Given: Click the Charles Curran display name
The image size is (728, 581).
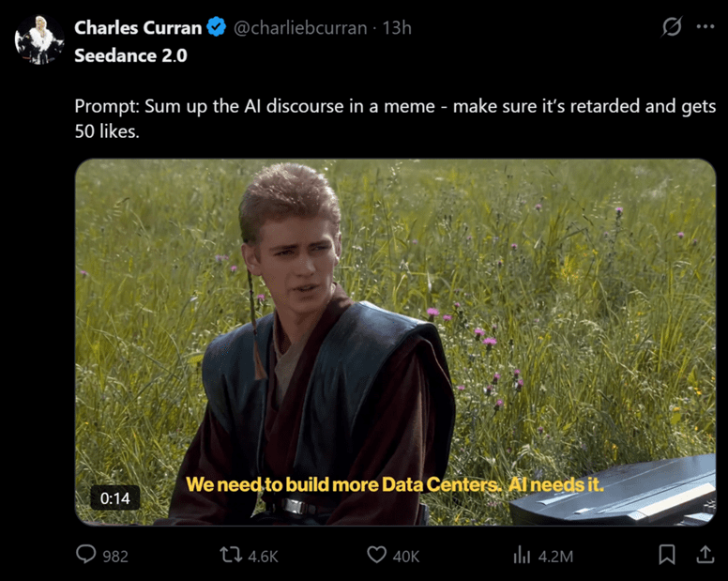Looking at the screenshot, I should (138, 28).
